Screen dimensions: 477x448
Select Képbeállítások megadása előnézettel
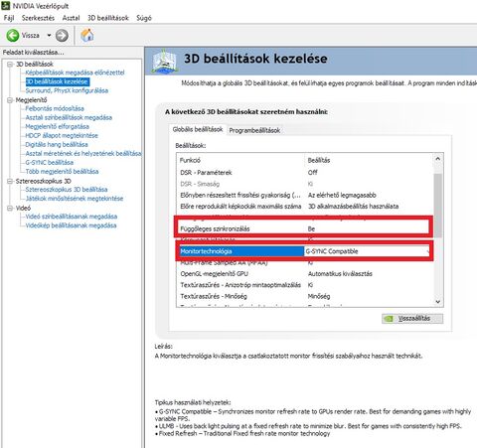(75, 73)
